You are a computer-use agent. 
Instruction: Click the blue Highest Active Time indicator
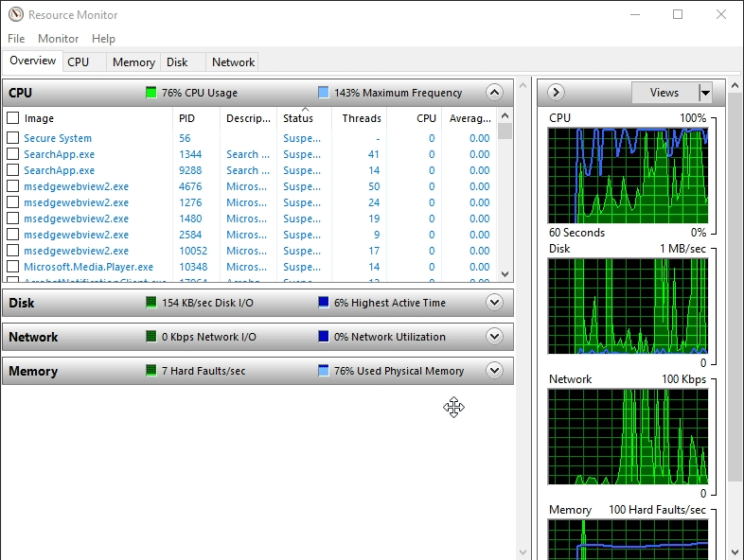click(x=323, y=303)
